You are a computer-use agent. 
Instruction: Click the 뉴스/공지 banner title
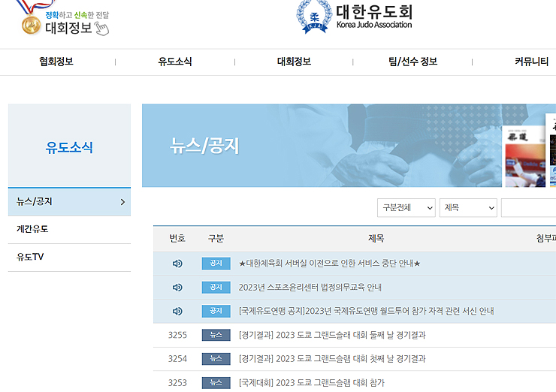click(x=204, y=146)
